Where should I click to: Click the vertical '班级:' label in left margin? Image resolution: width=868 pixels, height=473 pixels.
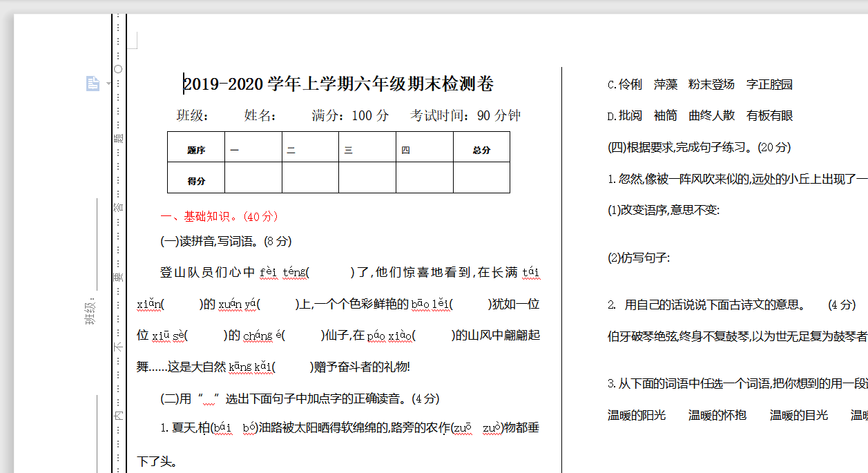[90, 311]
